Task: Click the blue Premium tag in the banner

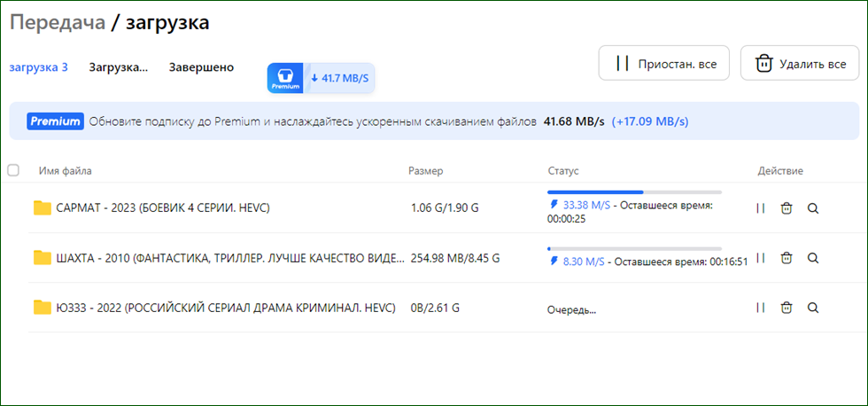Action: point(55,121)
